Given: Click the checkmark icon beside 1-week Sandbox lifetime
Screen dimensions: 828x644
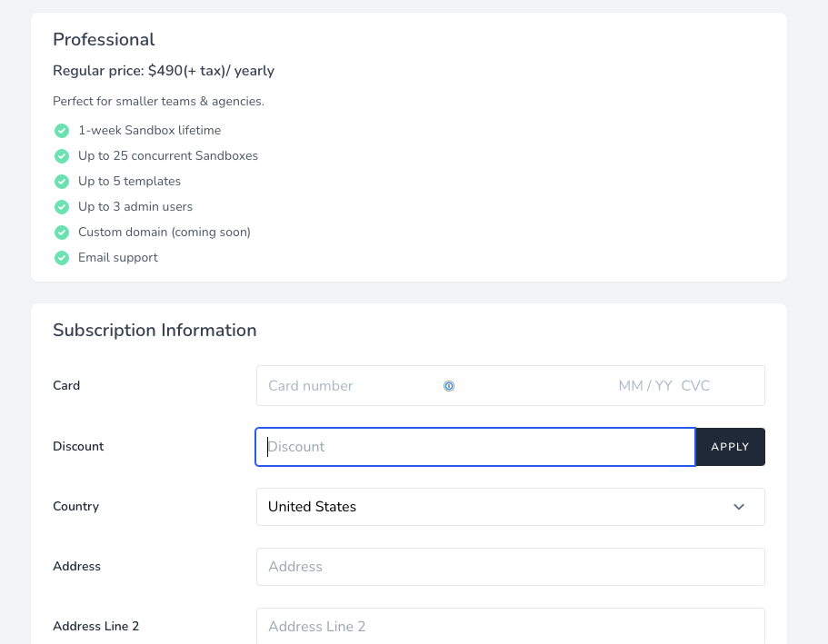Looking at the screenshot, I should (62, 131).
